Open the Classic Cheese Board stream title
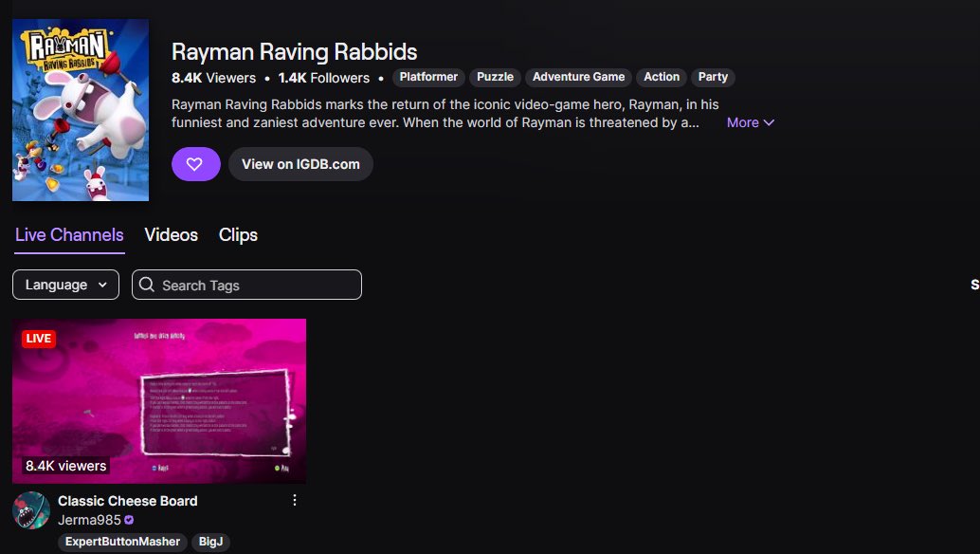This screenshot has height=554, width=980. click(x=128, y=501)
